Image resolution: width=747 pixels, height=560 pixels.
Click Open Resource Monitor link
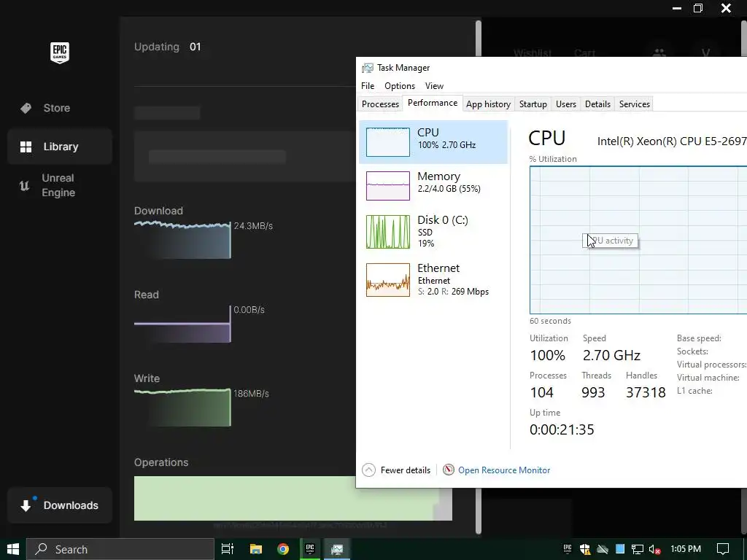pyautogui.click(x=504, y=470)
